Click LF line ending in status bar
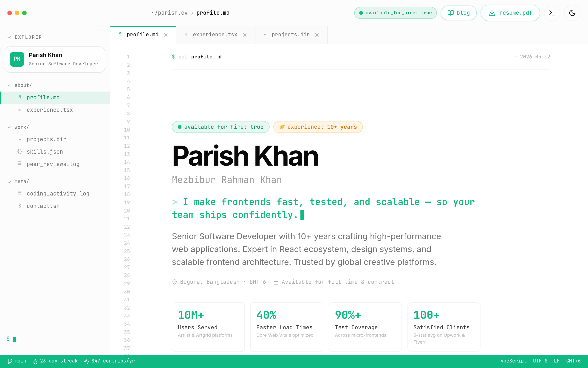The width and height of the screenshot is (588, 368). pyautogui.click(x=557, y=361)
